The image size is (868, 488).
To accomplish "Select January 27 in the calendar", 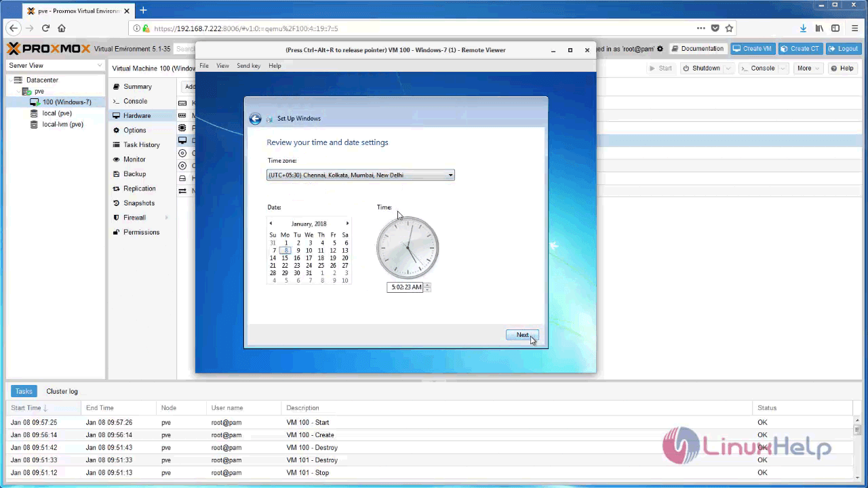I will point(344,266).
